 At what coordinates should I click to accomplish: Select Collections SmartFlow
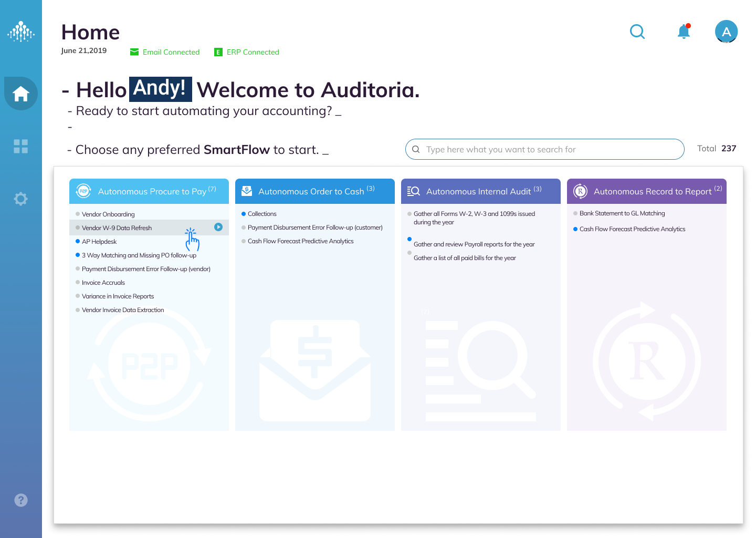point(262,214)
